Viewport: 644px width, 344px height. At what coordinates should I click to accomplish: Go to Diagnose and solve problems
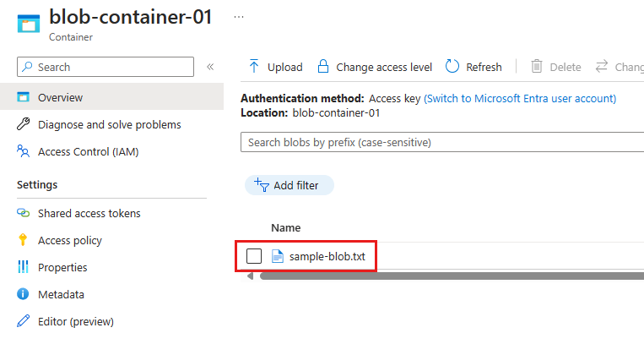[x=109, y=124]
